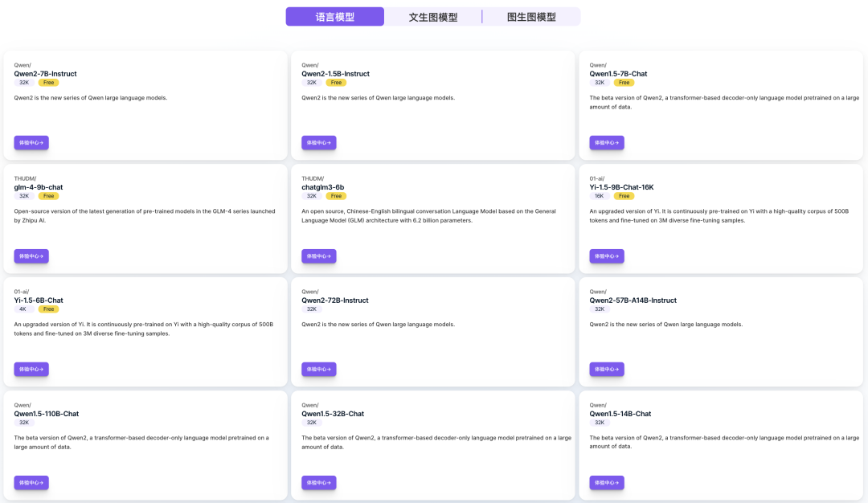Click the glm-4-9b-chat model name
This screenshot has width=868, height=503.
point(38,187)
